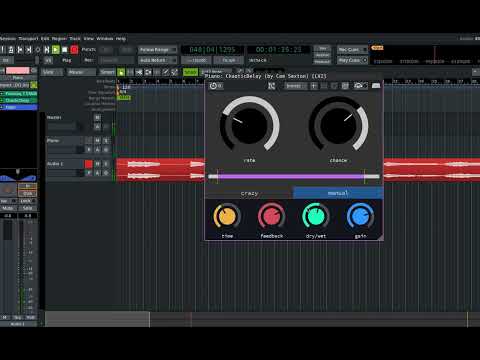Screen dimensions: 480x360
Task: Open the Session menu
Action: (7, 39)
